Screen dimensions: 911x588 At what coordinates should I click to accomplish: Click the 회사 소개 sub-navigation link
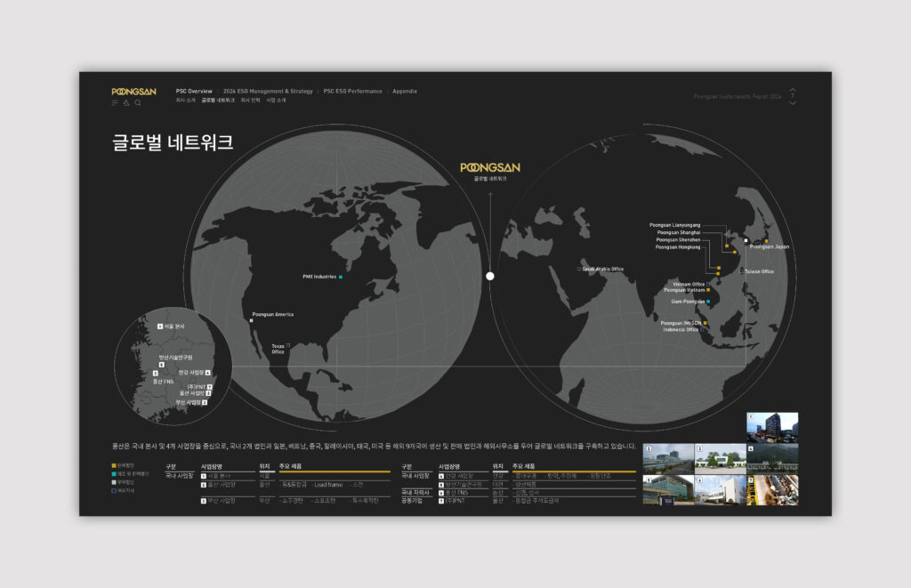186,101
